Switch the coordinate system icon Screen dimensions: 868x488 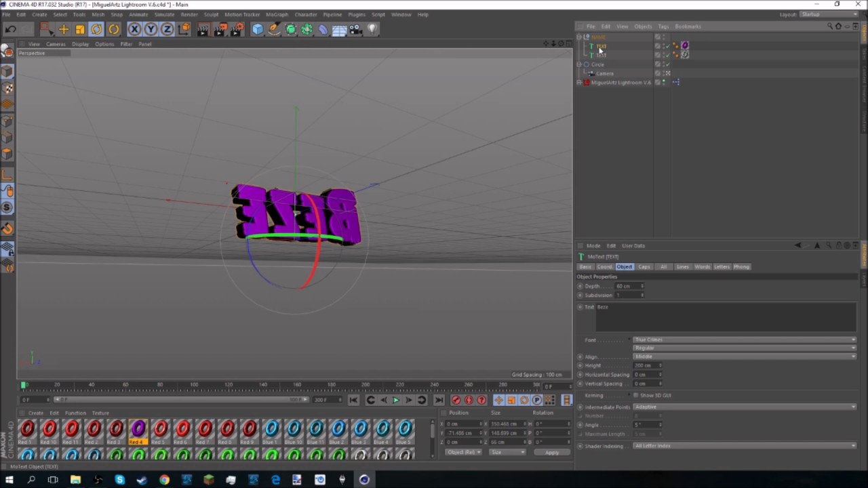point(184,29)
